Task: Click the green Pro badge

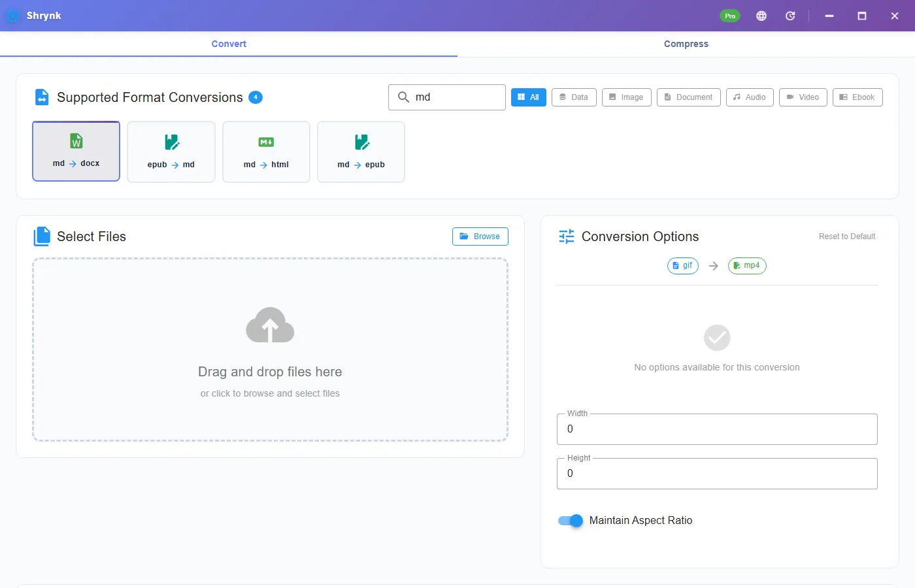Action: (730, 16)
